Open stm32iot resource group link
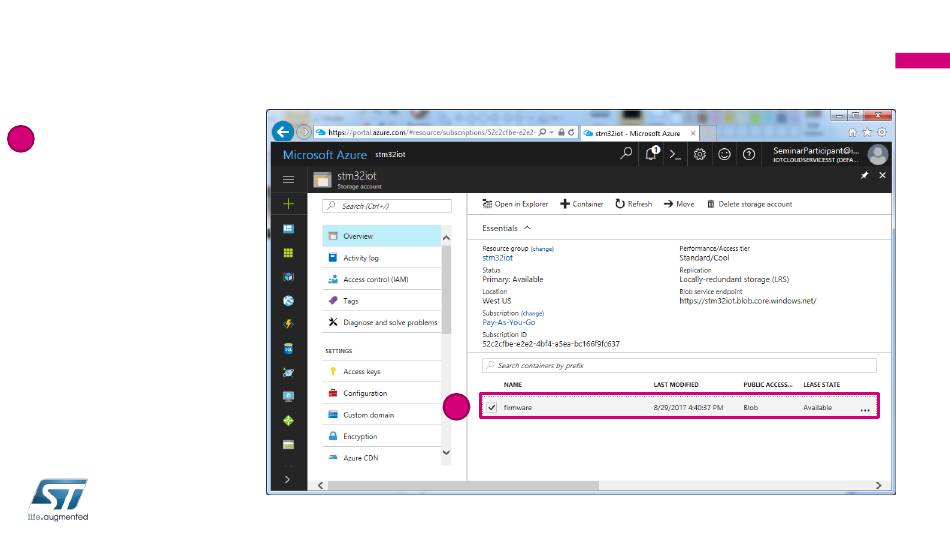This screenshot has height=535, width=950. (x=497, y=258)
